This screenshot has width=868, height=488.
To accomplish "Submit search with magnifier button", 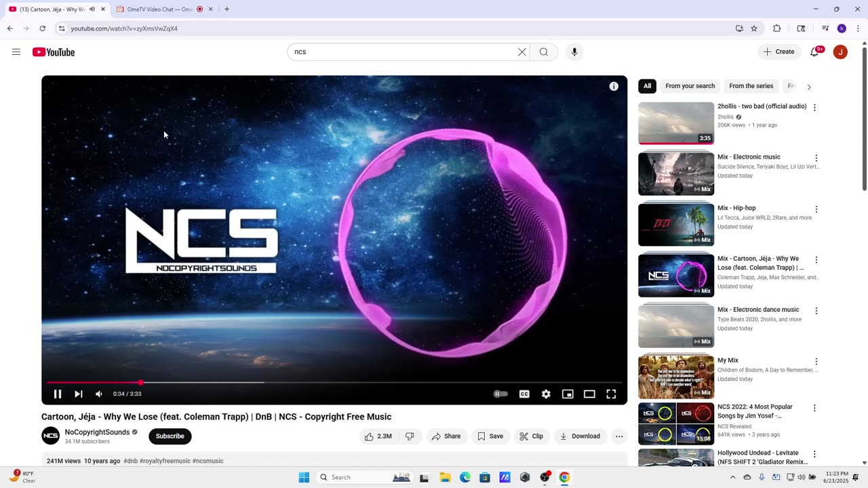I will [544, 52].
